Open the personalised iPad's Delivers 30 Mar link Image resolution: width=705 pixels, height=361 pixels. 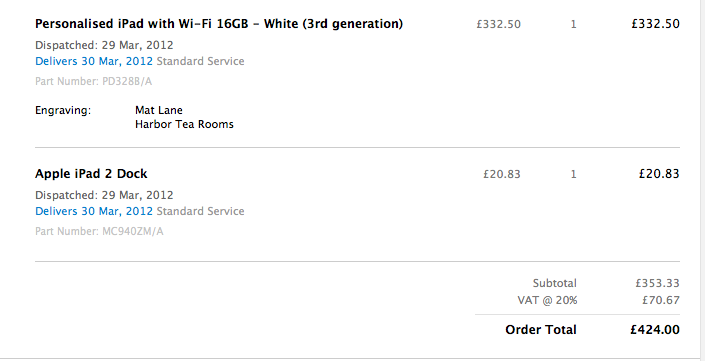pyautogui.click(x=94, y=61)
